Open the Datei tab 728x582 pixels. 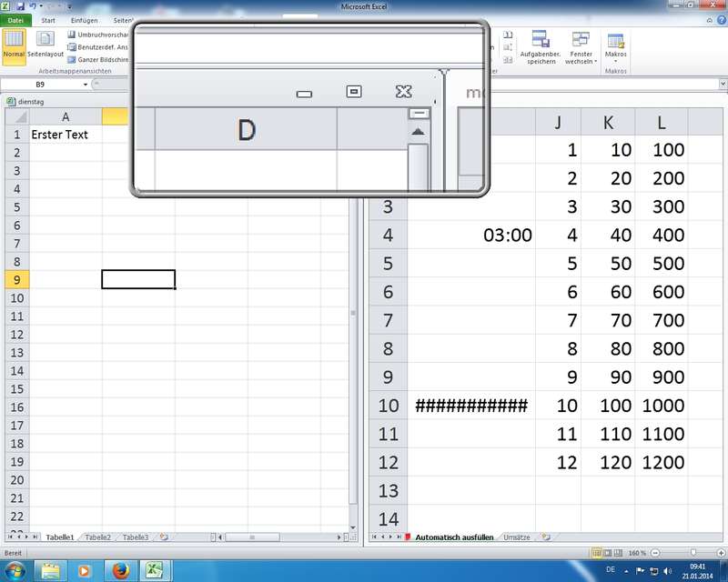pos(15,20)
